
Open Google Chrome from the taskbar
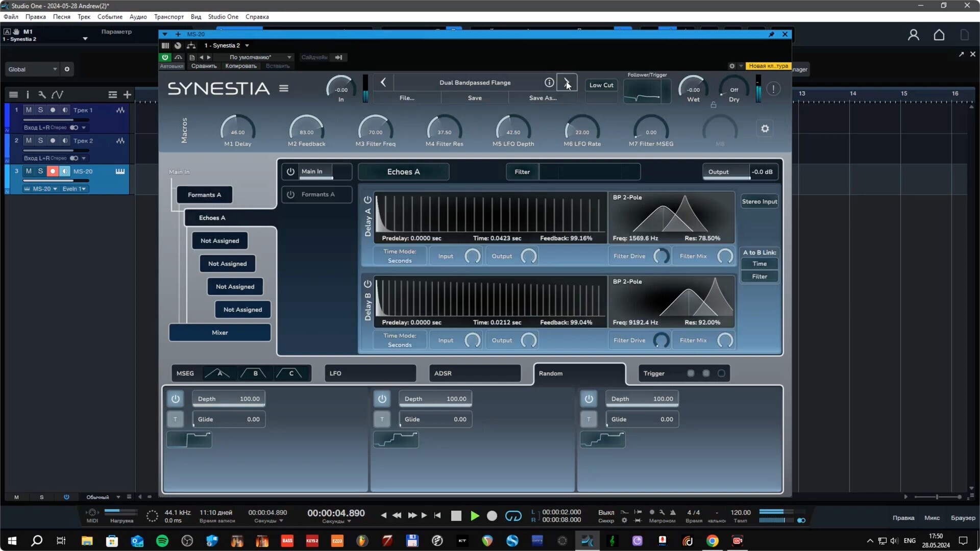tap(713, 541)
